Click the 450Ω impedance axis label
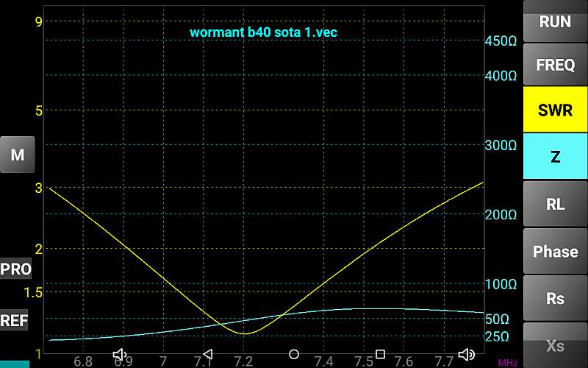The image size is (588, 368). [x=501, y=41]
